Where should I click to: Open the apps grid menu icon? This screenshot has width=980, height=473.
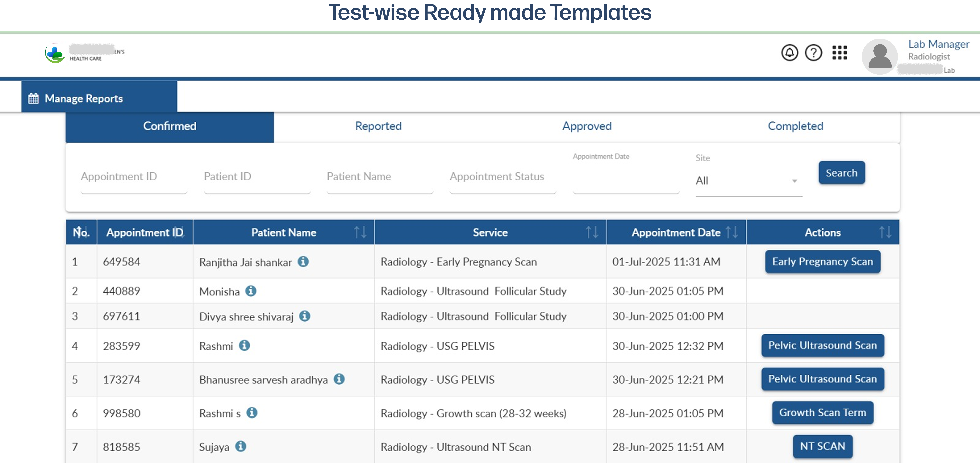pos(839,53)
